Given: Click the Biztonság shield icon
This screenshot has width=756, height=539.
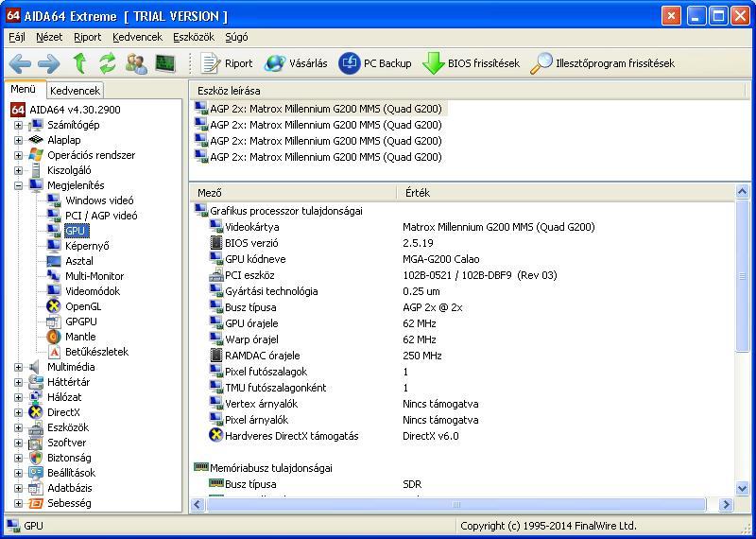Looking at the screenshot, I should [x=36, y=458].
